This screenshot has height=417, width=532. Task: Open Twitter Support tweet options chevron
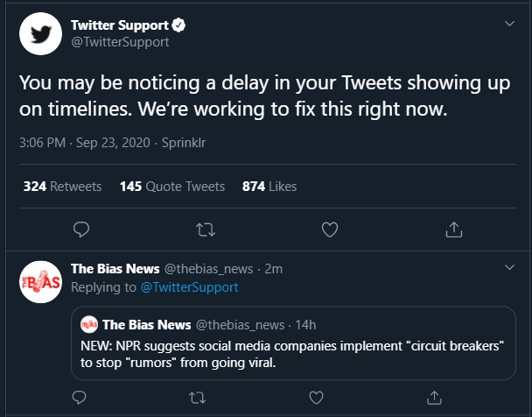509,24
